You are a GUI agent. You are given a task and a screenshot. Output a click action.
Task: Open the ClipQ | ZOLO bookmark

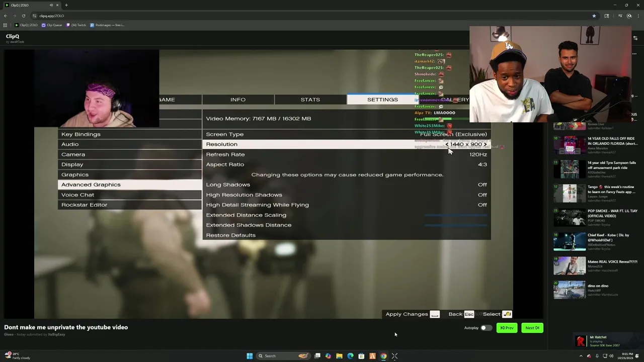click(26, 25)
